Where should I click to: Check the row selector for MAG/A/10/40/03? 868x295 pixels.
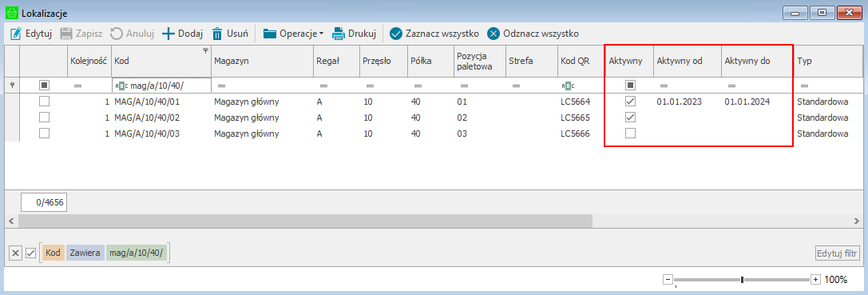44,134
